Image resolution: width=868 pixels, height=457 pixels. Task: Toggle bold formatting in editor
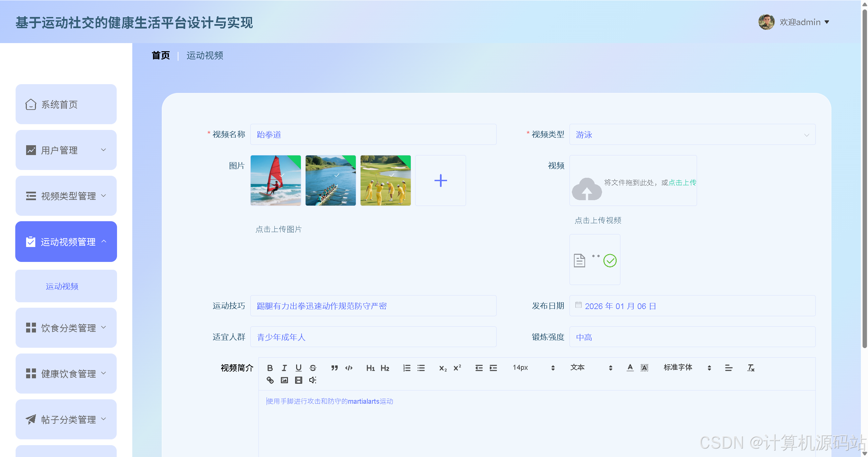(270, 368)
